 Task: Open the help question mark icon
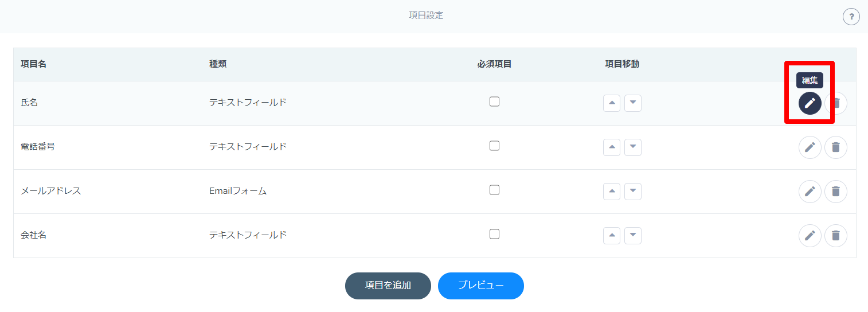[851, 17]
